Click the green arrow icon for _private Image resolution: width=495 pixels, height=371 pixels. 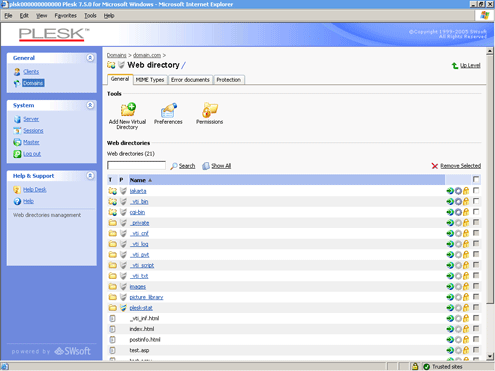point(450,223)
